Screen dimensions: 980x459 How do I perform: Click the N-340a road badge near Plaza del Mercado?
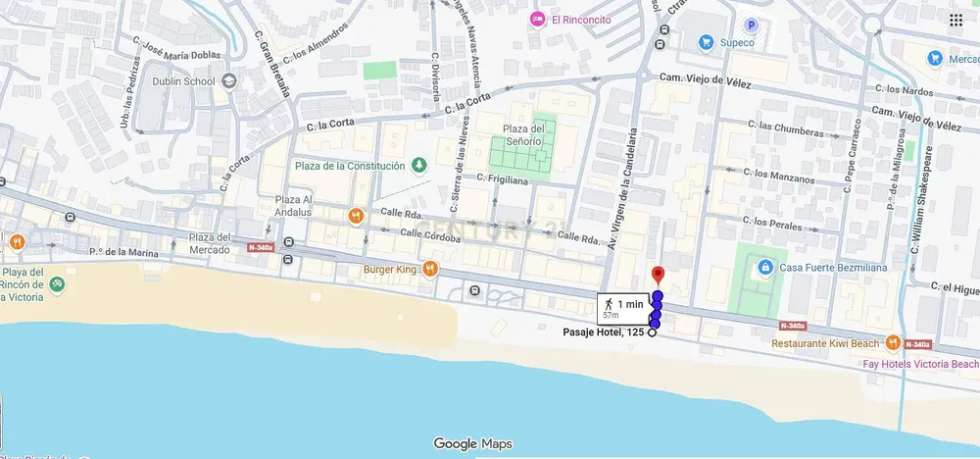click(261, 247)
